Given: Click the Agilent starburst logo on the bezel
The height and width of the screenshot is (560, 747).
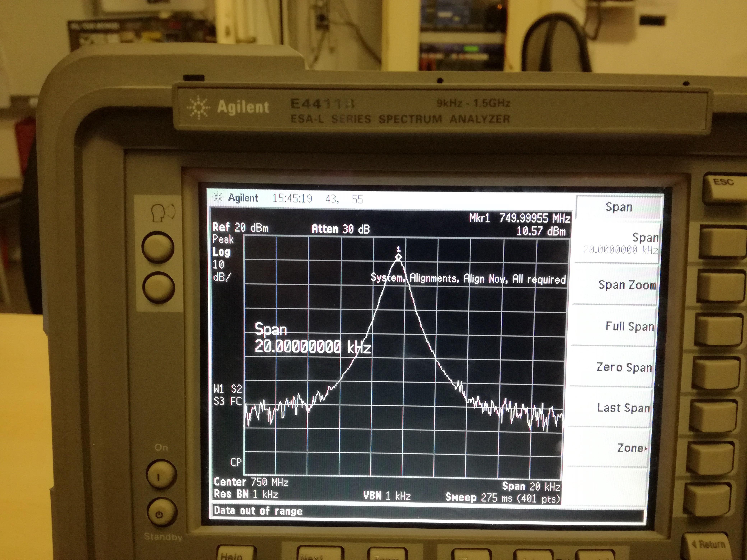Looking at the screenshot, I should point(198,108).
